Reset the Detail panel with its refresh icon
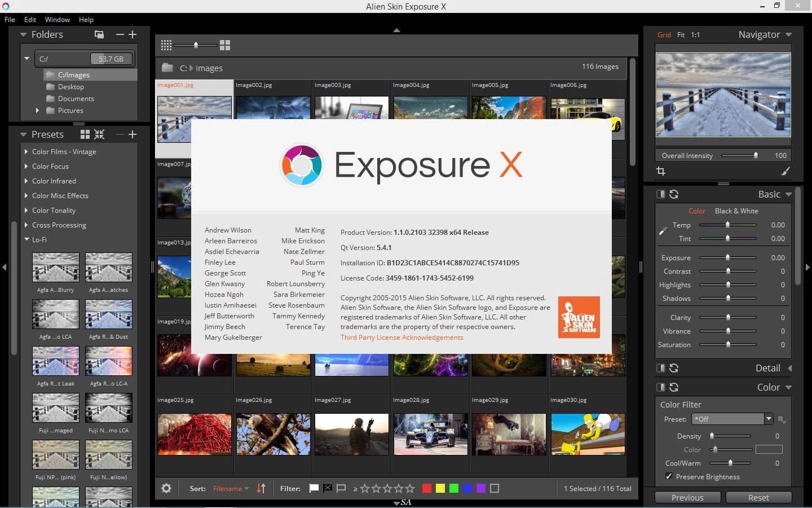This screenshot has height=508, width=812. tap(674, 368)
